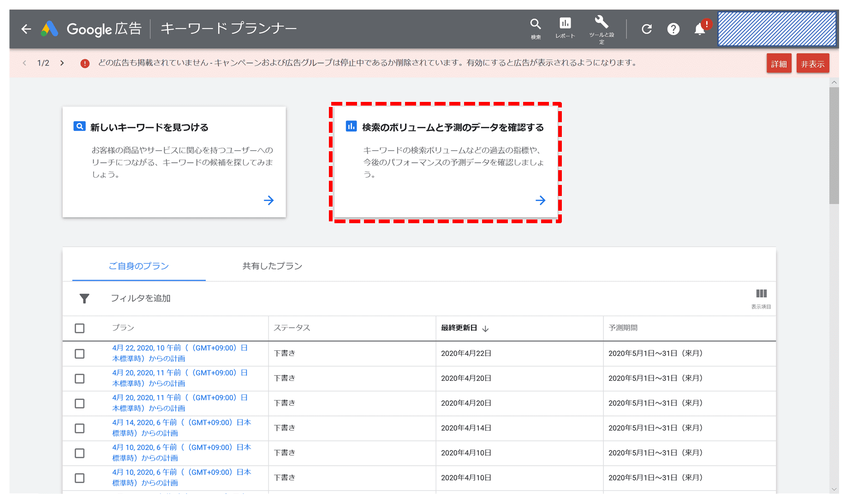The width and height of the screenshot is (852, 504).
Task: Open second plan 4月 10, 2020, 6 午前
Action: point(182,478)
